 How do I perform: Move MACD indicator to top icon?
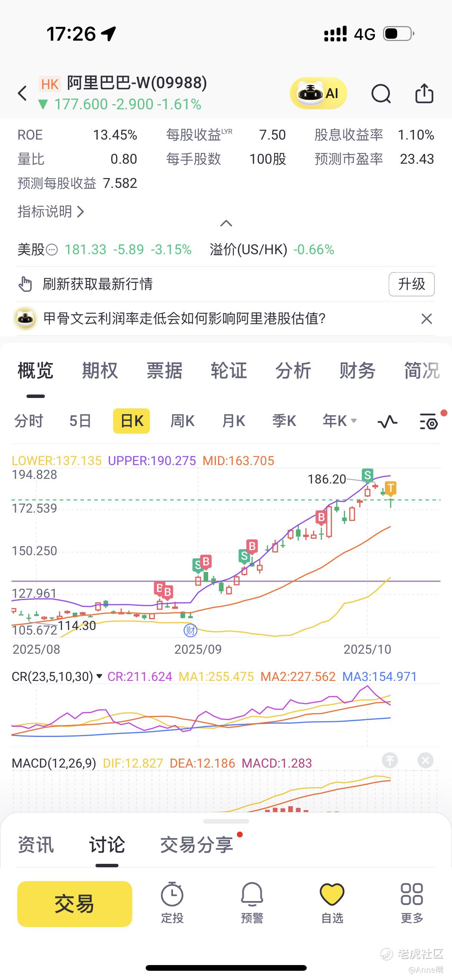pyautogui.click(x=390, y=760)
